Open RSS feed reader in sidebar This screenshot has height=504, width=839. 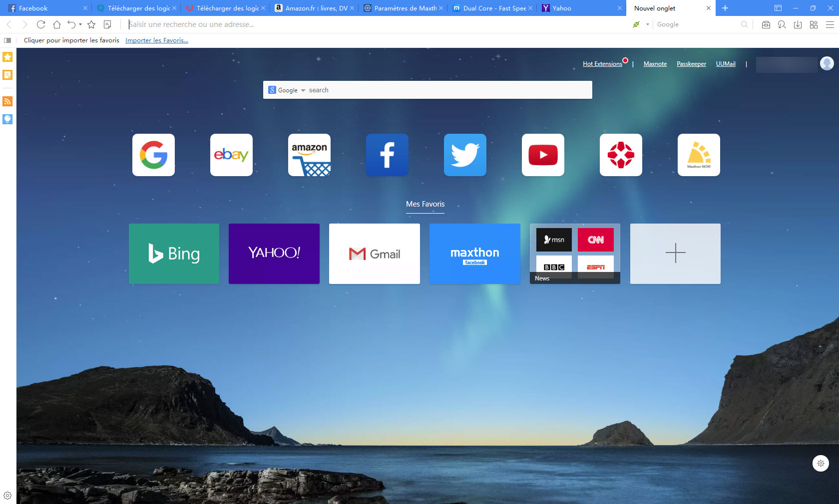tap(7, 101)
